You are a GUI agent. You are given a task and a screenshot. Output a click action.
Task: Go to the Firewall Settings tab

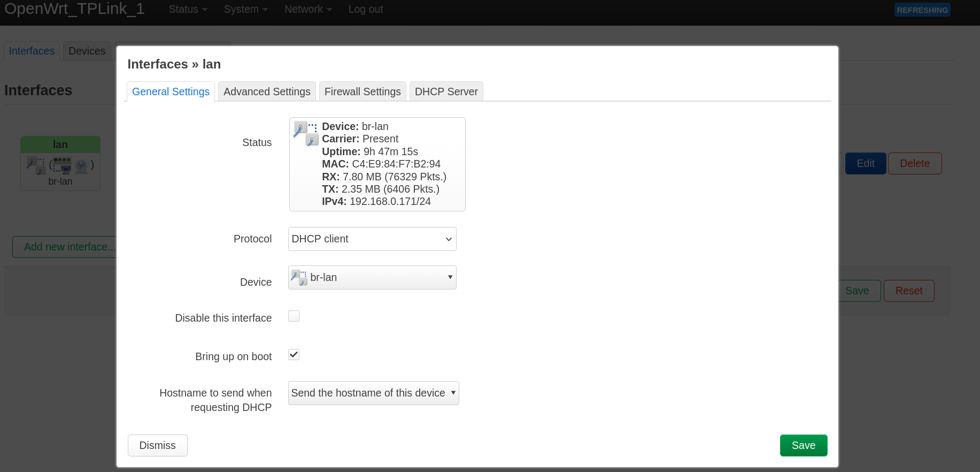coord(362,92)
